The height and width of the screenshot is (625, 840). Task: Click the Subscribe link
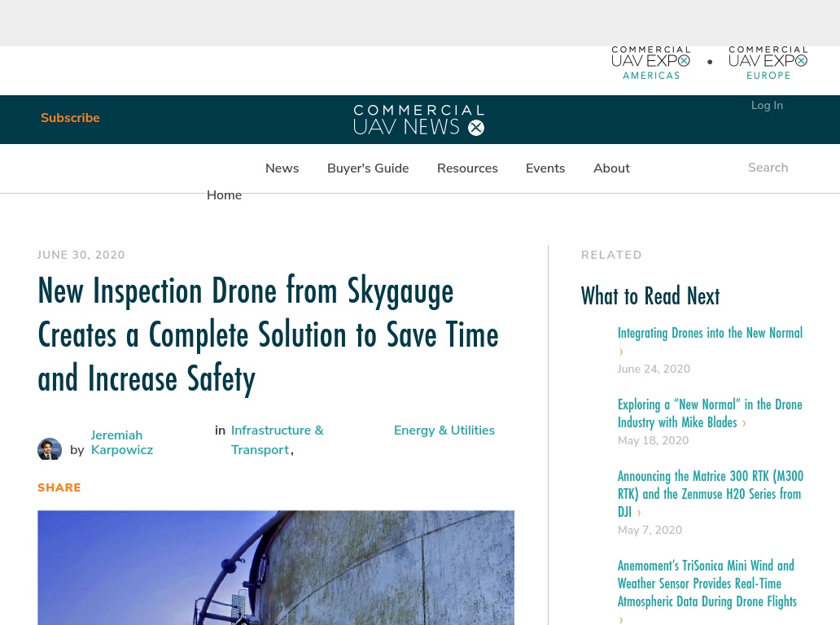pyautogui.click(x=70, y=118)
